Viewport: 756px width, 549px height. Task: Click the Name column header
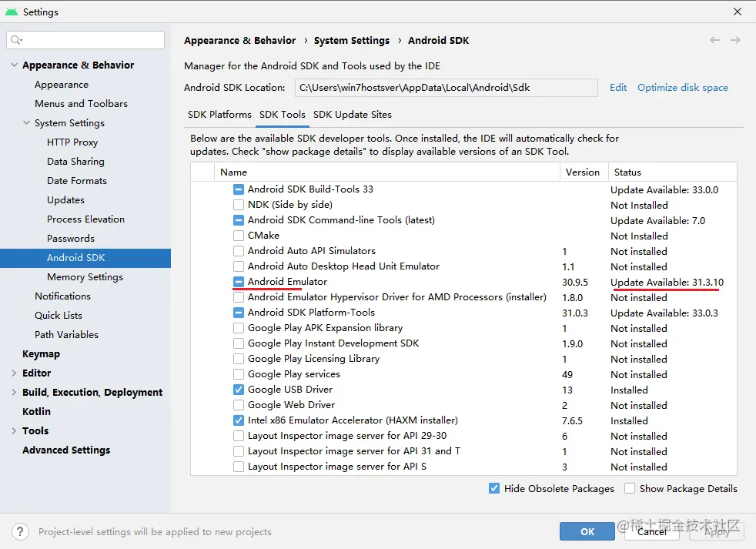coord(386,172)
